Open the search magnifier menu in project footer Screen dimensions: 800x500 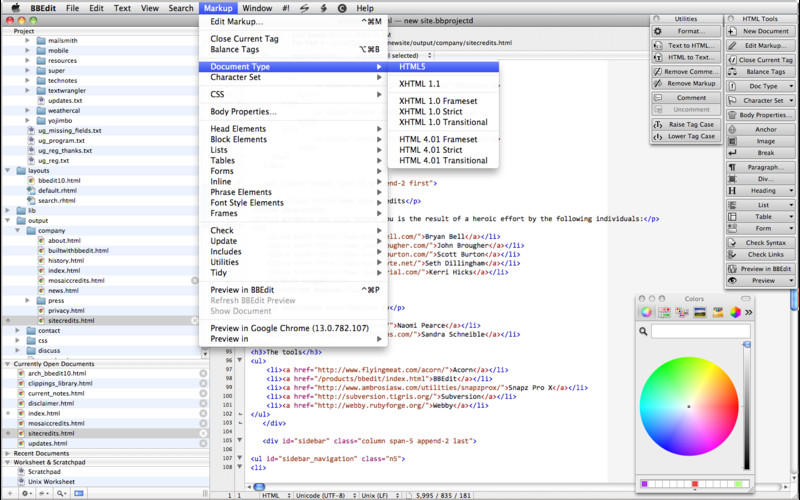coord(61,493)
